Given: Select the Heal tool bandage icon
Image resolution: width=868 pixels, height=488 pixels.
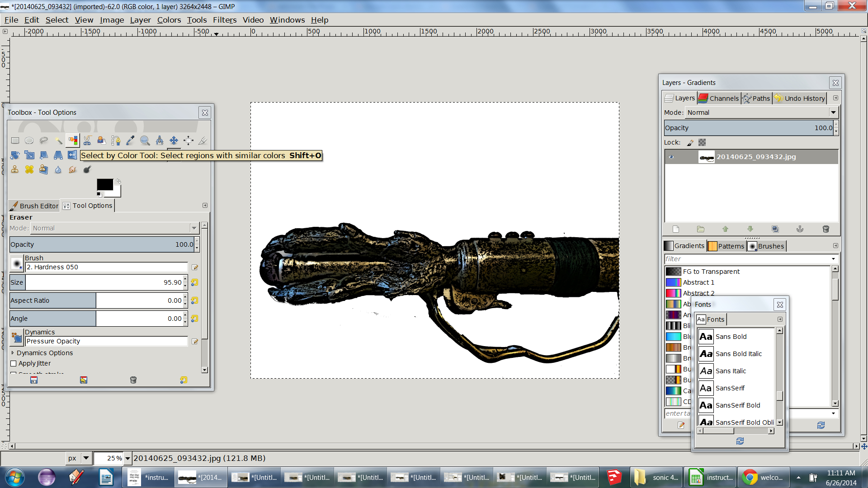Looking at the screenshot, I should (x=29, y=169).
